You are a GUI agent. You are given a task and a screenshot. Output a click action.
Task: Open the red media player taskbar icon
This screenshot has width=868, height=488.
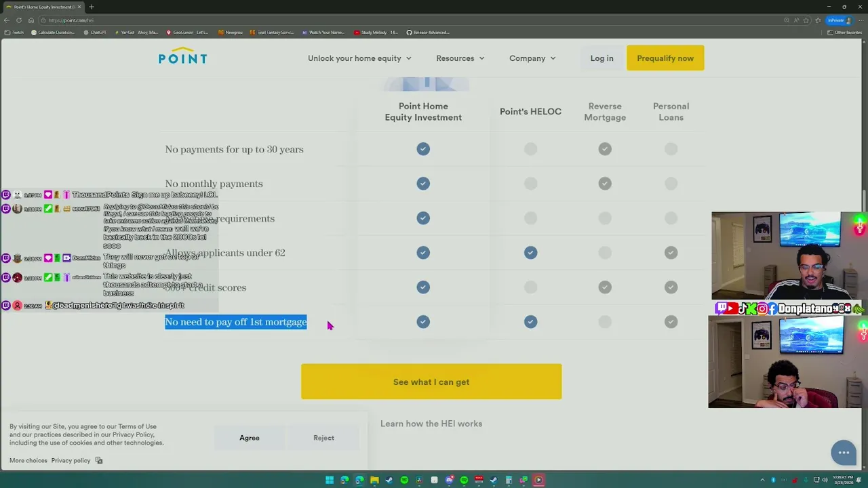click(x=538, y=480)
